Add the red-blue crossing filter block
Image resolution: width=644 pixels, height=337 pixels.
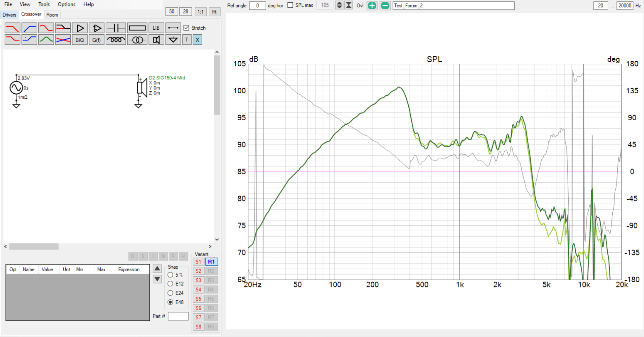[63, 40]
